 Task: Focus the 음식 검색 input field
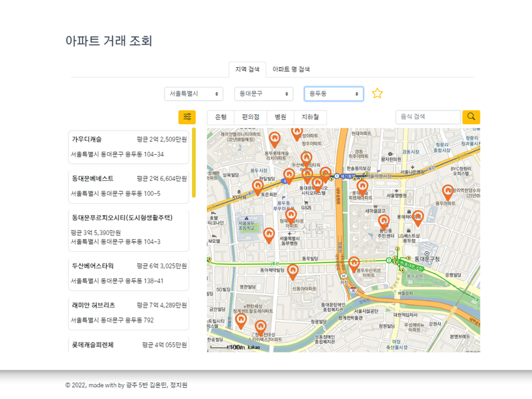428,117
